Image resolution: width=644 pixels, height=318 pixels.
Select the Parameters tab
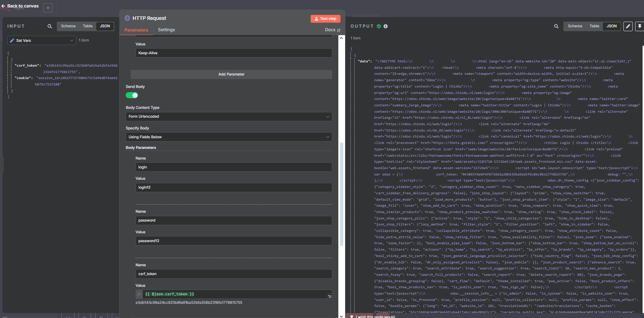[136, 30]
